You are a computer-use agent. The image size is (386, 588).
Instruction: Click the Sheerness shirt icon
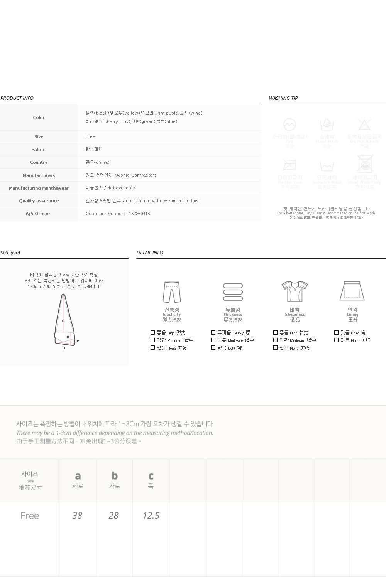tap(295, 291)
